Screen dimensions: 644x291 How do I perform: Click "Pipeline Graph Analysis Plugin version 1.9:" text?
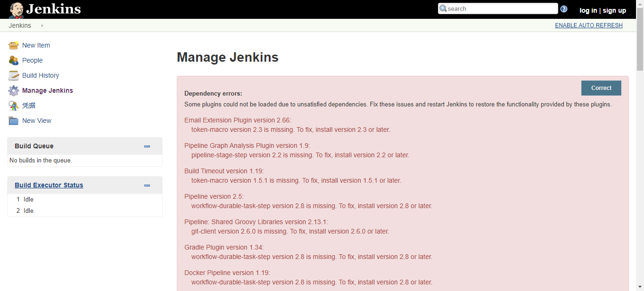click(247, 145)
